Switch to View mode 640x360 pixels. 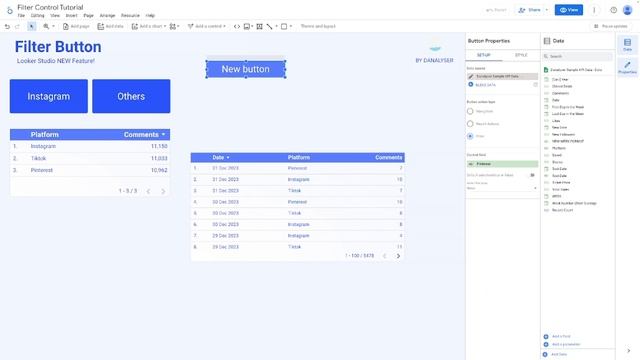(x=569, y=10)
